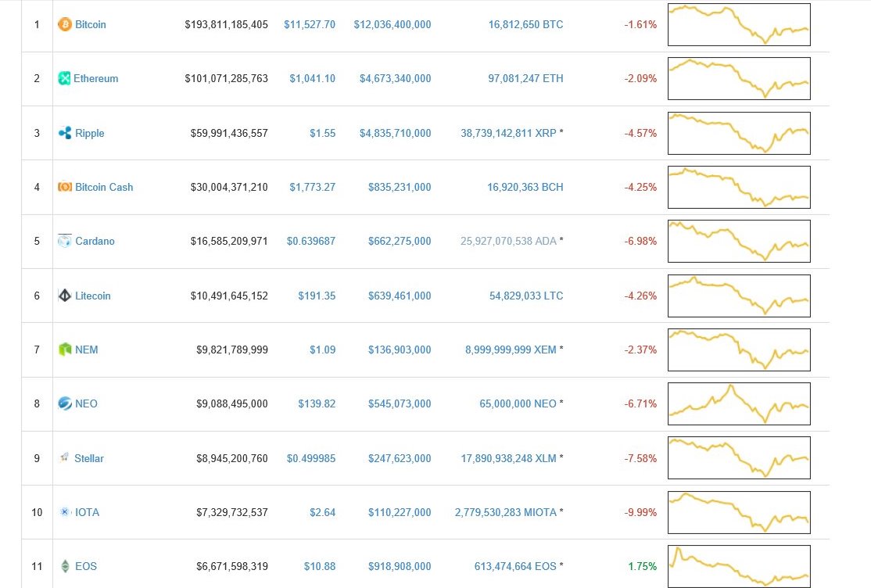
Task: Open the Cardano coin page link
Action: click(95, 241)
